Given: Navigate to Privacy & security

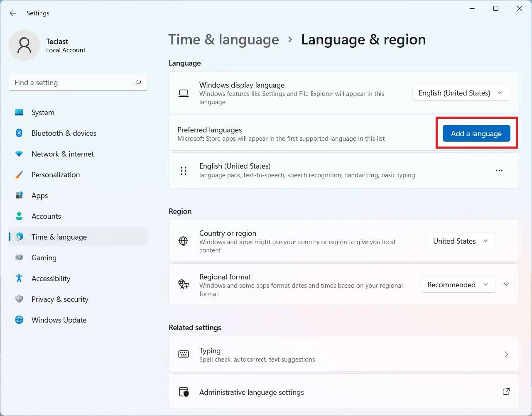Looking at the screenshot, I should click(60, 299).
